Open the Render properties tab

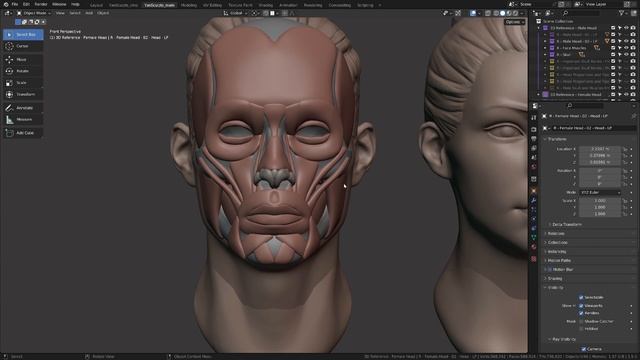pyautogui.click(x=533, y=129)
